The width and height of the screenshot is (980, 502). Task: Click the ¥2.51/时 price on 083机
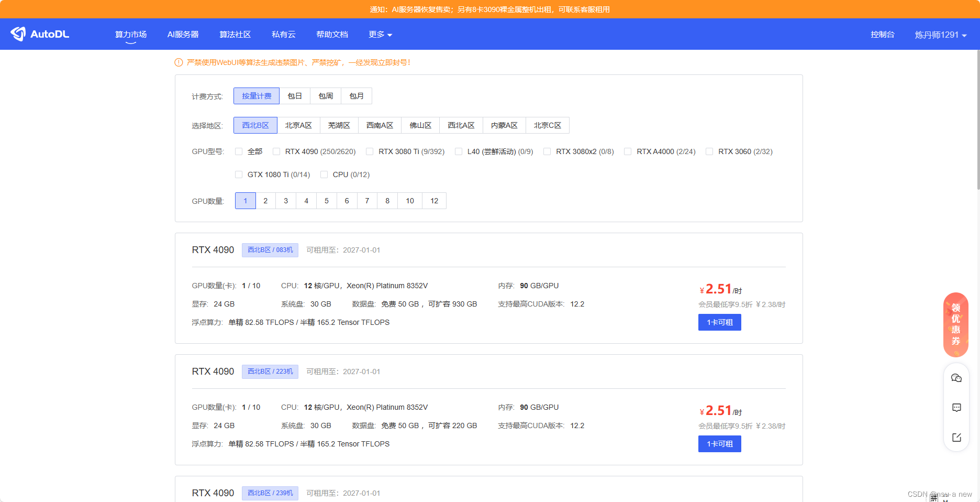click(721, 289)
